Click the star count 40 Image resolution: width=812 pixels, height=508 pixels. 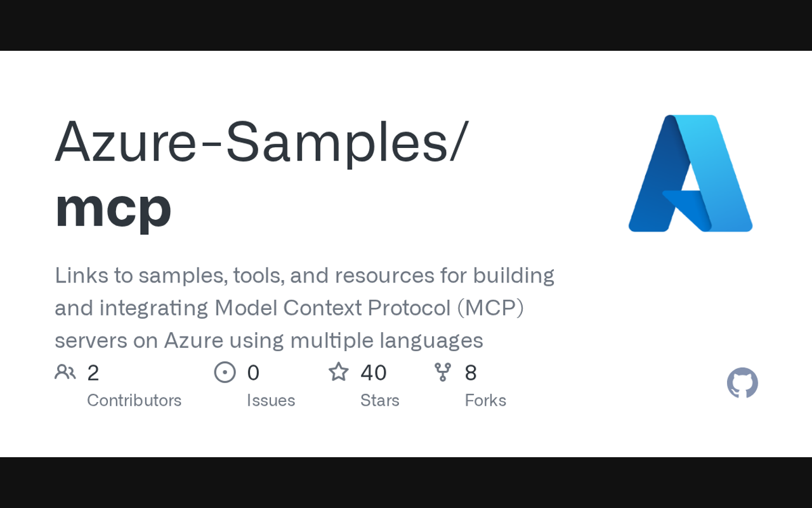coord(373,373)
